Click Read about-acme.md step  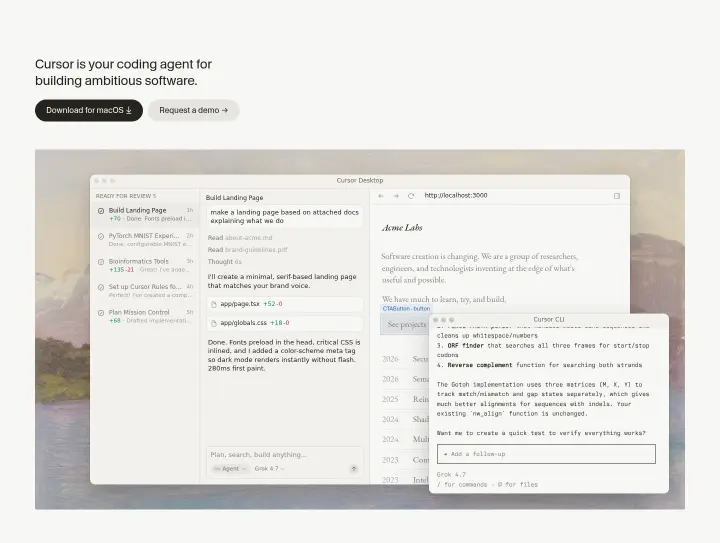click(240, 238)
